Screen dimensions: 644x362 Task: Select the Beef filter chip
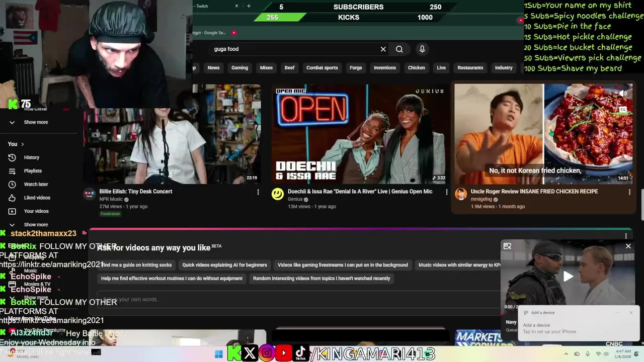289,68
